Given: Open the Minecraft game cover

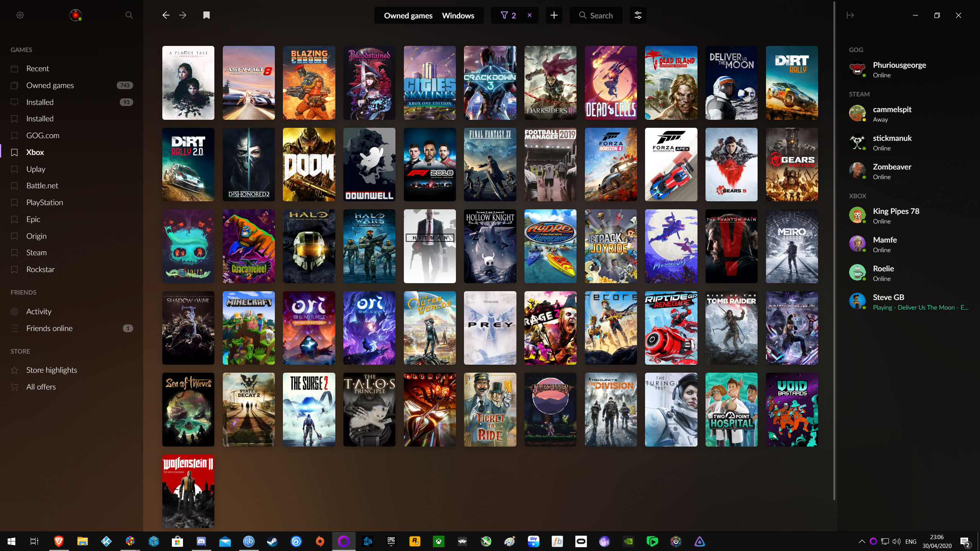Looking at the screenshot, I should [x=248, y=328].
